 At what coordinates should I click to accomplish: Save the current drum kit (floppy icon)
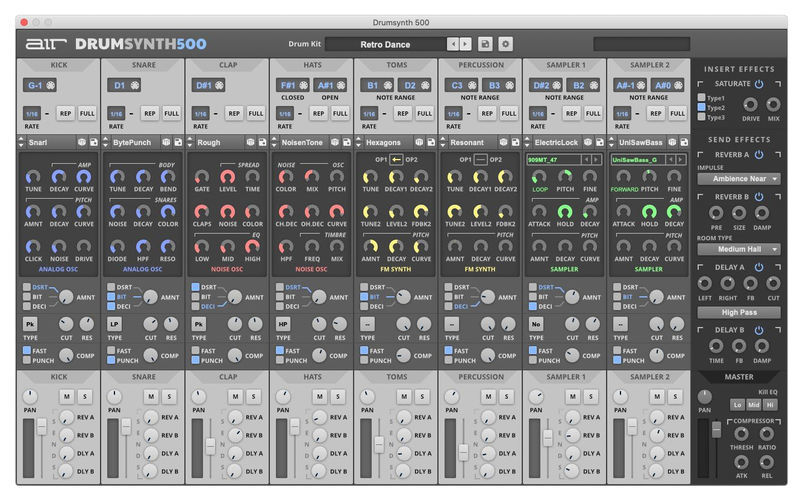[485, 44]
